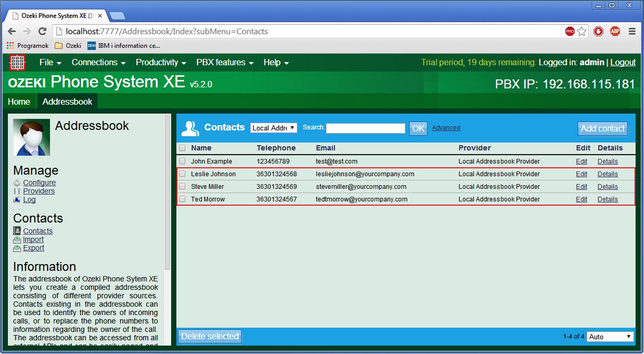Click the icon beside Contacts link
The height and width of the screenshot is (354, 644).
(x=17, y=231)
